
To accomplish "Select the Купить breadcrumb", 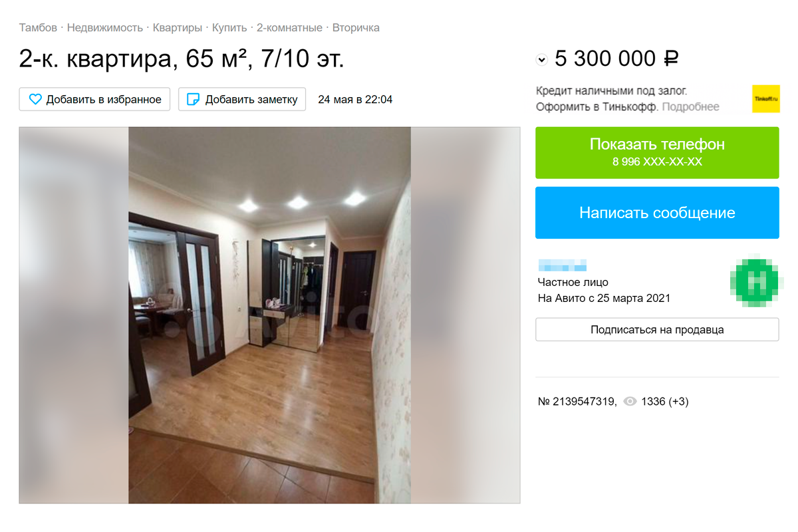I will (x=229, y=28).
